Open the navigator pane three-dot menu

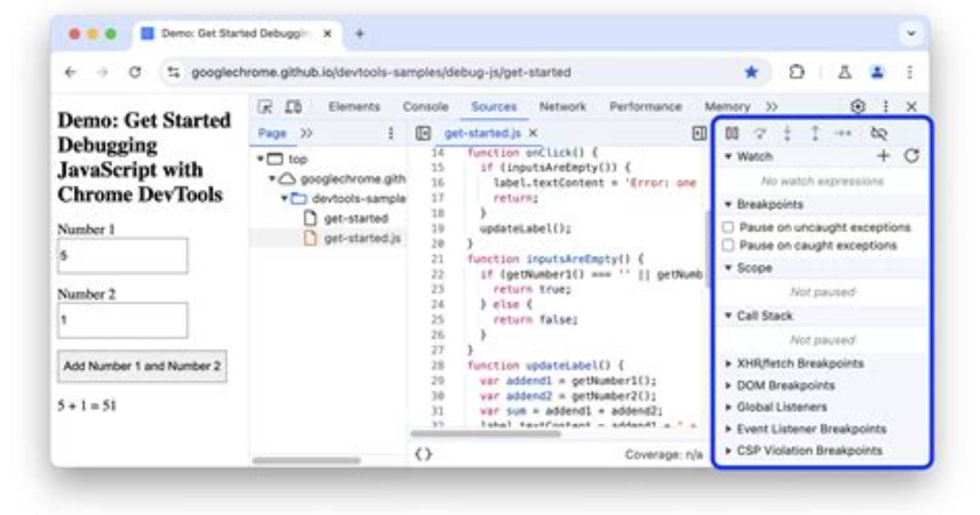pyautogui.click(x=391, y=134)
